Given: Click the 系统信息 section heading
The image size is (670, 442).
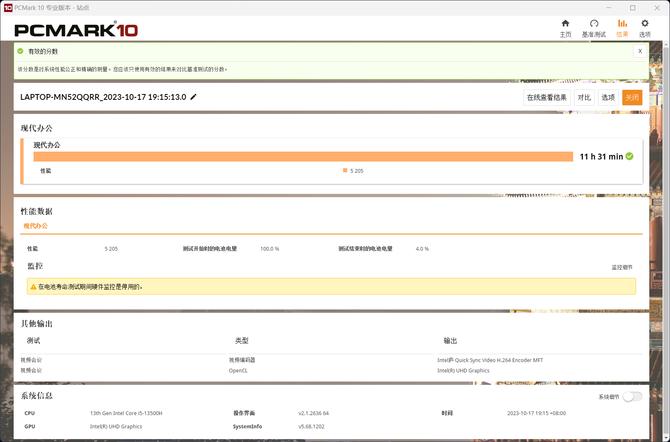Looking at the screenshot, I should tap(37, 396).
